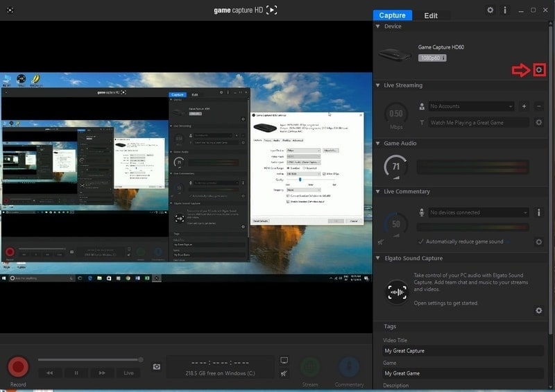Image resolution: width=555 pixels, height=392 pixels.
Task: Click the Game field My Great Game
Action: 463,373
